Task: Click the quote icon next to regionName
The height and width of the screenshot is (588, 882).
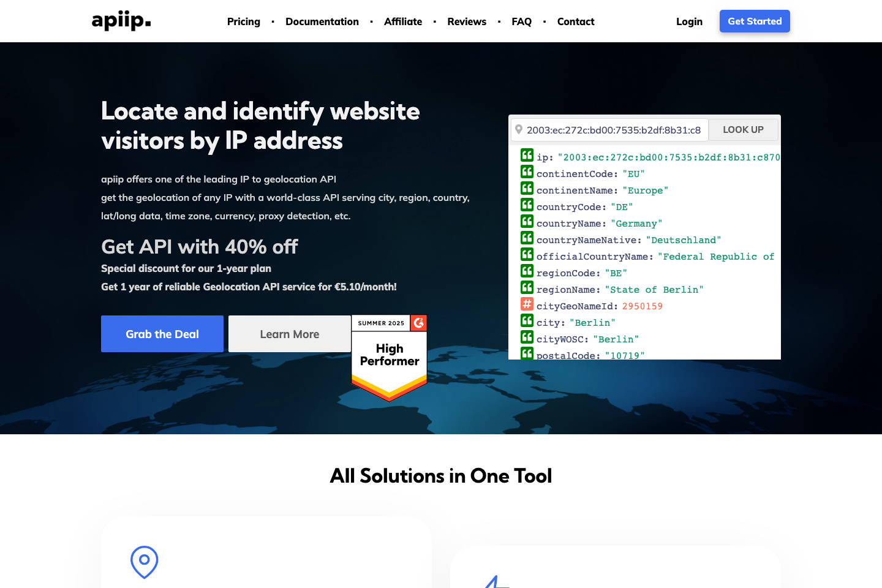Action: tap(527, 287)
